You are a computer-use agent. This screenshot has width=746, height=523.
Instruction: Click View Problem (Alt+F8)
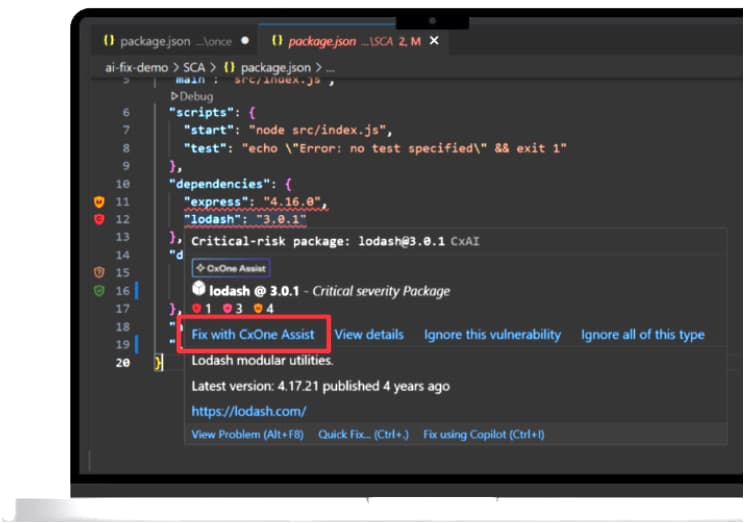tap(247, 434)
